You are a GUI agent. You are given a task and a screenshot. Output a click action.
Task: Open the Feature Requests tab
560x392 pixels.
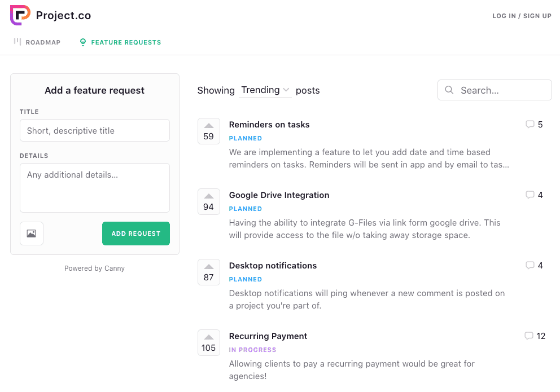[x=125, y=42]
